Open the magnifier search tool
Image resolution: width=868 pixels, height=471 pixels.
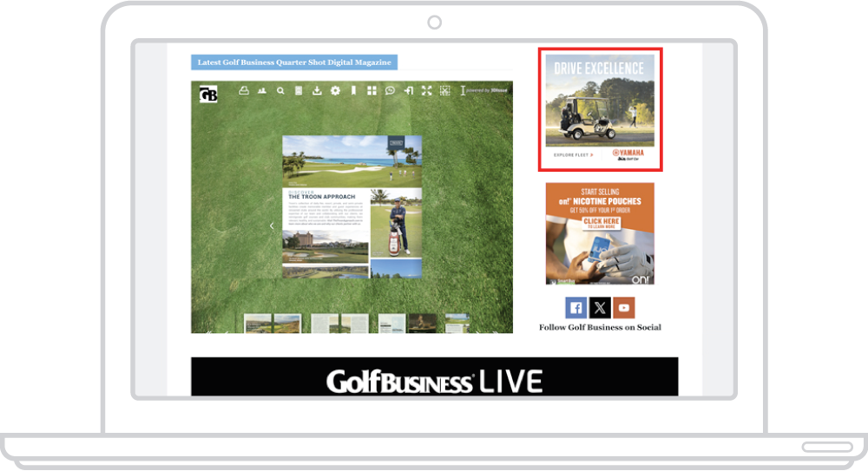click(x=280, y=91)
